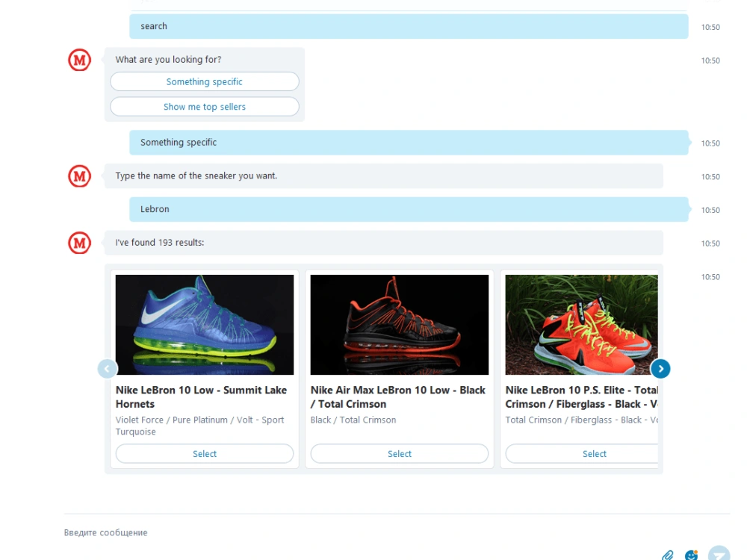747x560 pixels.
Task: Open the emoji picker
Action: (691, 555)
